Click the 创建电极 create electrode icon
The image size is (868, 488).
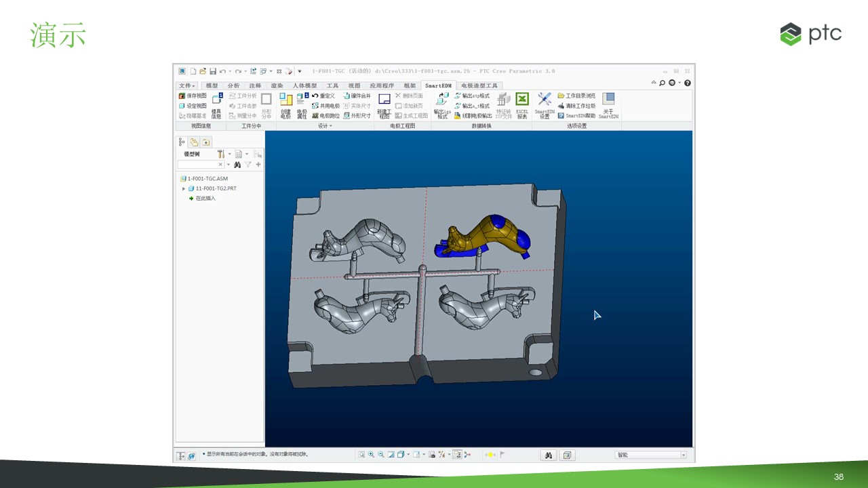(285, 106)
